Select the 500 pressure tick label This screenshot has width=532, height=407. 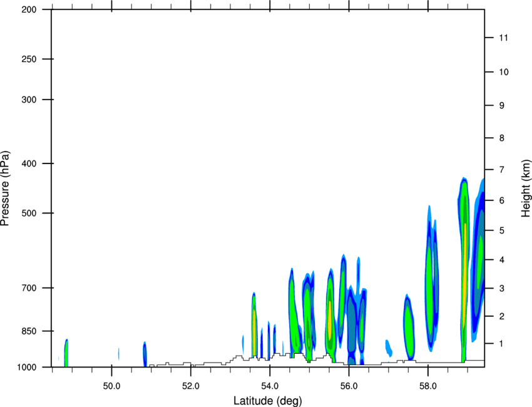tap(29, 213)
